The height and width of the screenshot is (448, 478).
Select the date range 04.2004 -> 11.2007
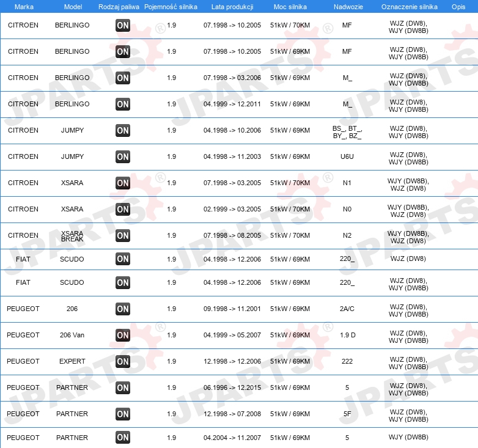pyautogui.click(x=232, y=438)
